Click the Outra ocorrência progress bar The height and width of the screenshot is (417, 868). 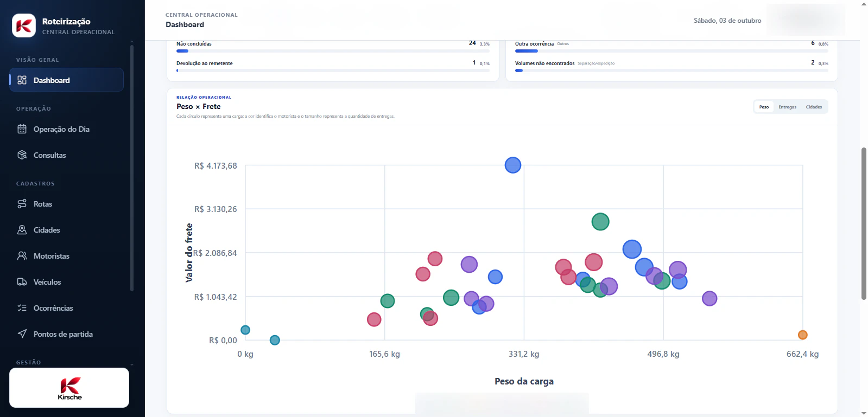click(671, 51)
